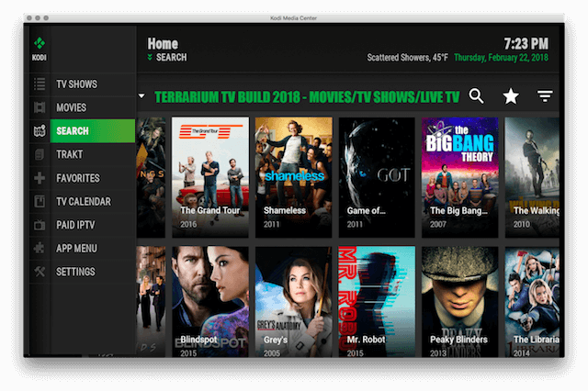Click the Movies film strip icon
This screenshot has height=391, width=588.
40,107
